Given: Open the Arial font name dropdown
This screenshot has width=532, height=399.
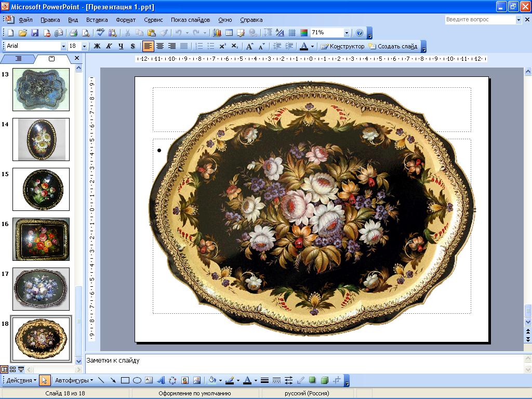Looking at the screenshot, I should [x=63, y=46].
